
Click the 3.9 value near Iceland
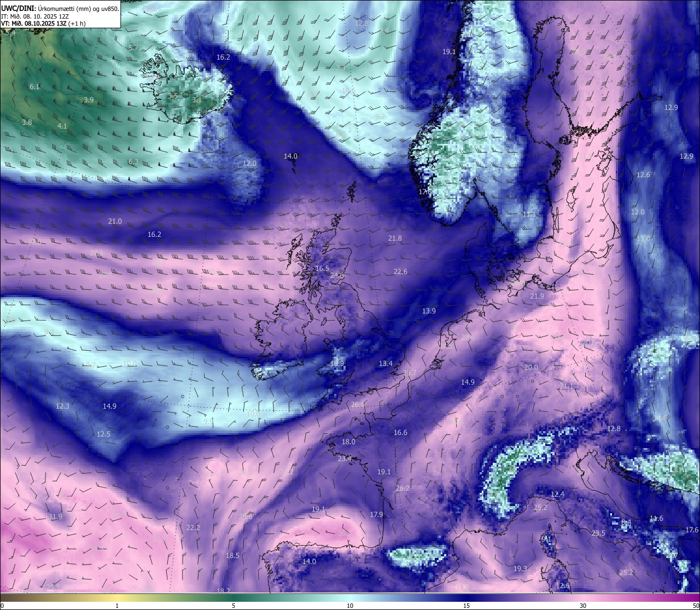coord(89,100)
